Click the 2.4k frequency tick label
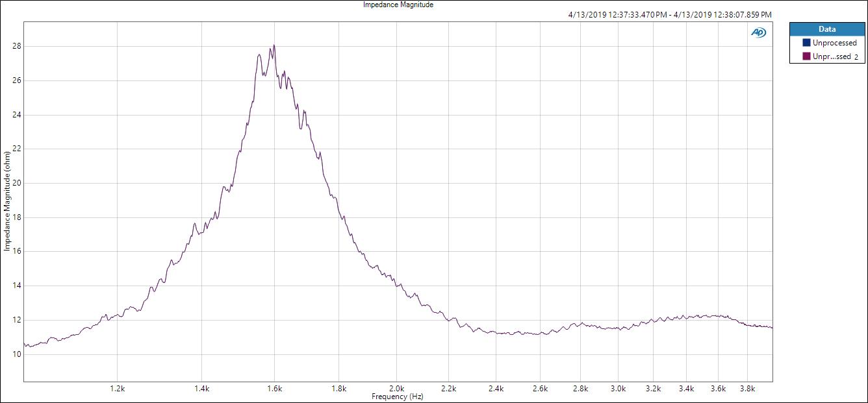The image size is (868, 403). click(x=496, y=389)
